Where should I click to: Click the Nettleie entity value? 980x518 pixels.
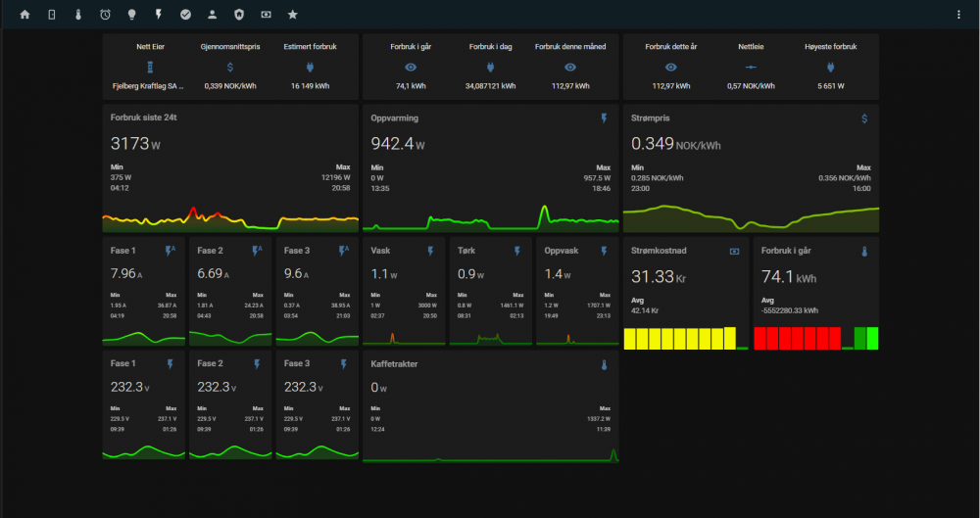751,86
